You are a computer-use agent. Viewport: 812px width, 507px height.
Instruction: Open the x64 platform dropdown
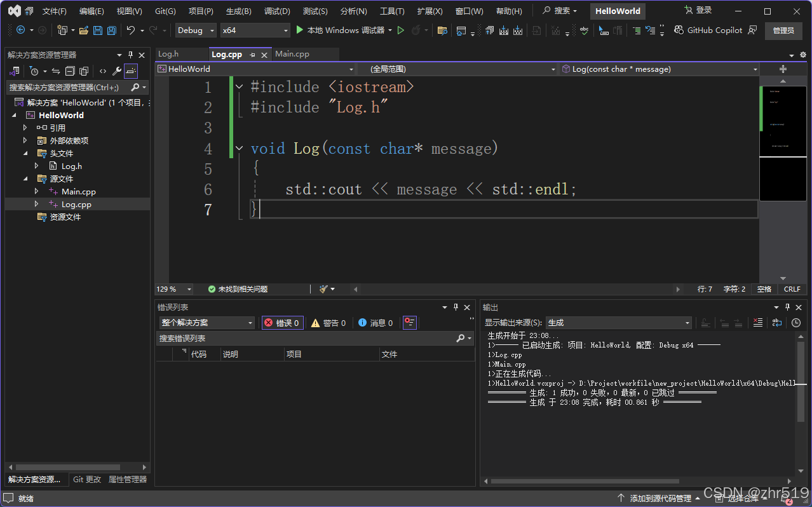pyautogui.click(x=254, y=30)
